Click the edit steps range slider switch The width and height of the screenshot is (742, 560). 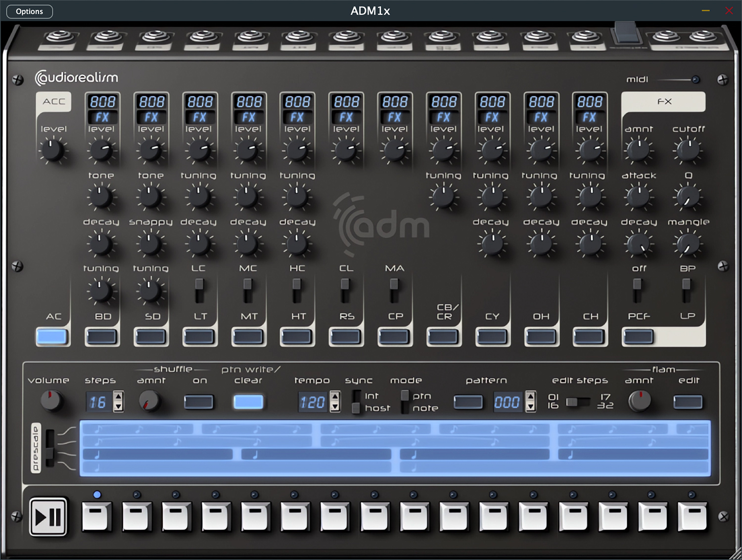[578, 402]
